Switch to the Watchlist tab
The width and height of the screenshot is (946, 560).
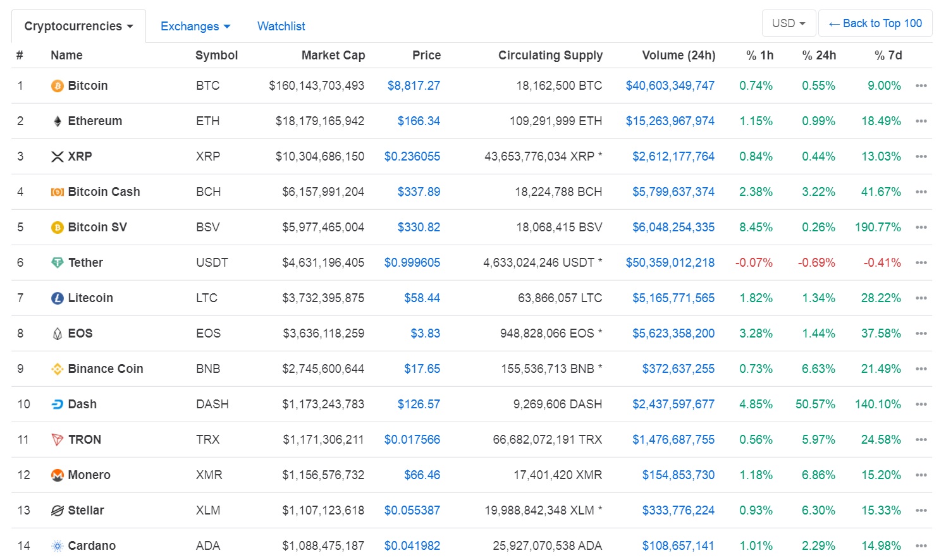[x=281, y=27]
